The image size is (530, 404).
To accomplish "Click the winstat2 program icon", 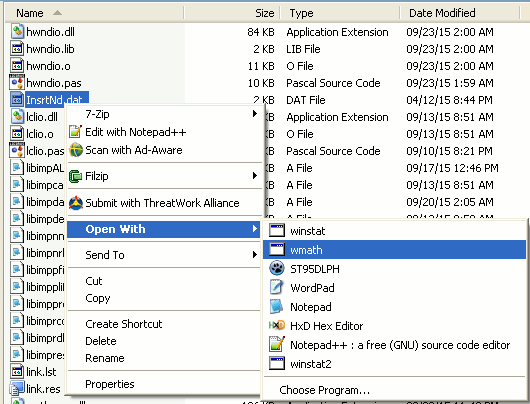I will [x=277, y=364].
